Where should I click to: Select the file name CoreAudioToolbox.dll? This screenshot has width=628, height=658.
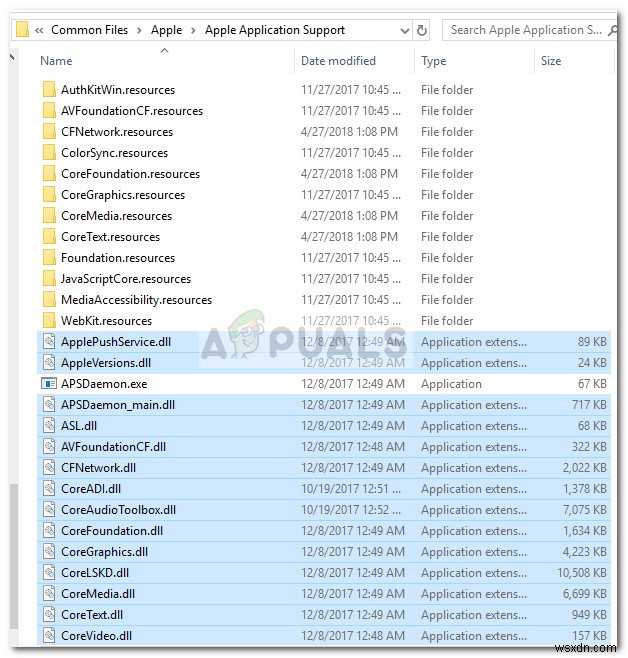(118, 509)
